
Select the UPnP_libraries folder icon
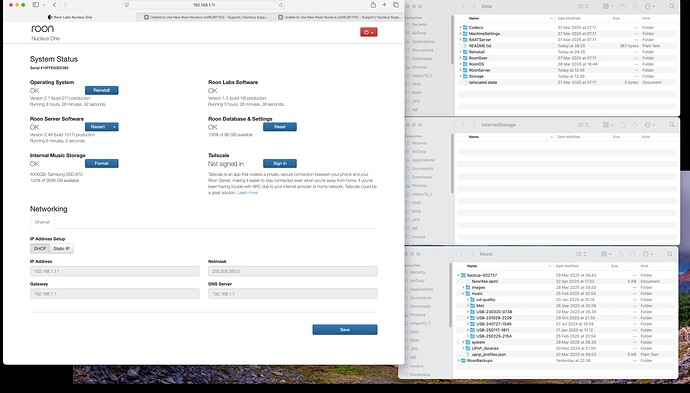coord(468,348)
